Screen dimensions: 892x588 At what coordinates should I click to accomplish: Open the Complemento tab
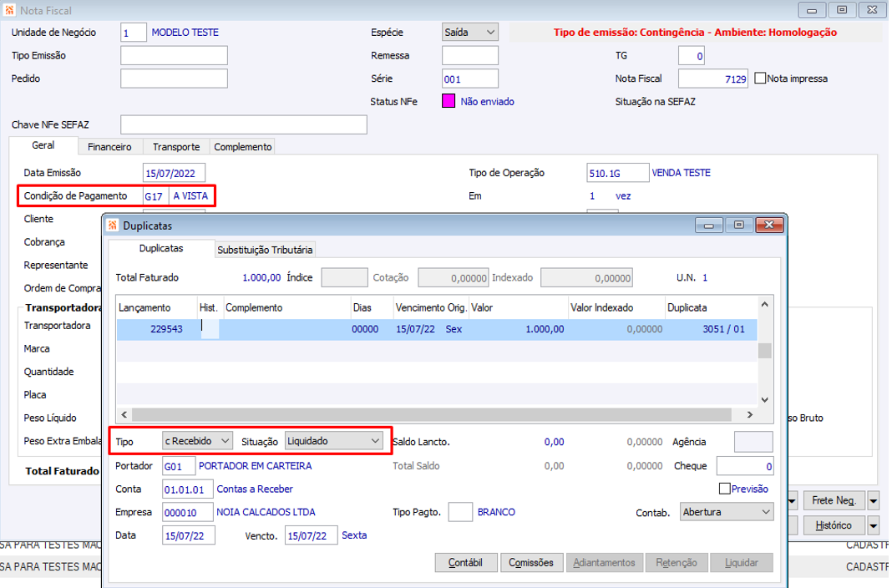click(243, 147)
